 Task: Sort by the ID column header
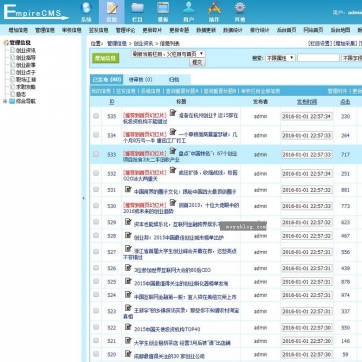112,102
